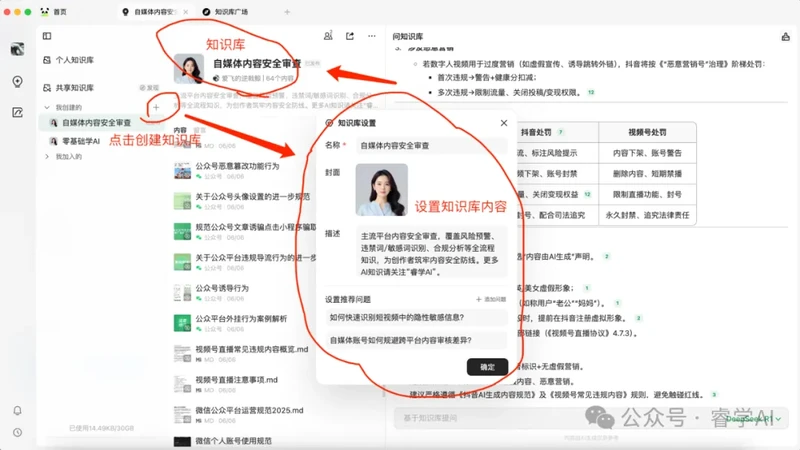Click the 名称 input field in the dialog
Image resolution: width=800 pixels, height=450 pixels.
click(x=432, y=145)
